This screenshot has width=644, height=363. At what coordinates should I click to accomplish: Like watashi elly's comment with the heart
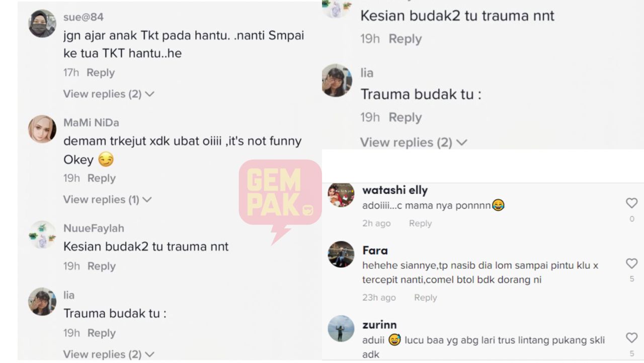631,203
